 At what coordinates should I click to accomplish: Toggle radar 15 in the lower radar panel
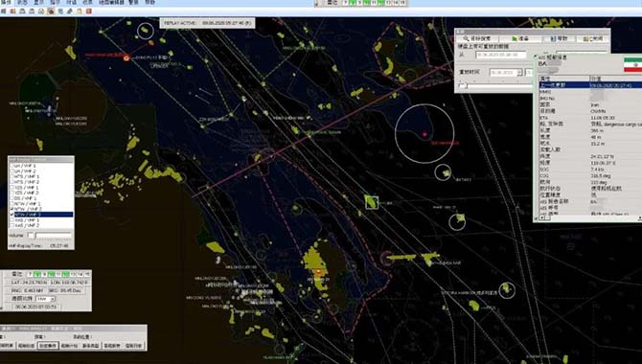pos(87,274)
